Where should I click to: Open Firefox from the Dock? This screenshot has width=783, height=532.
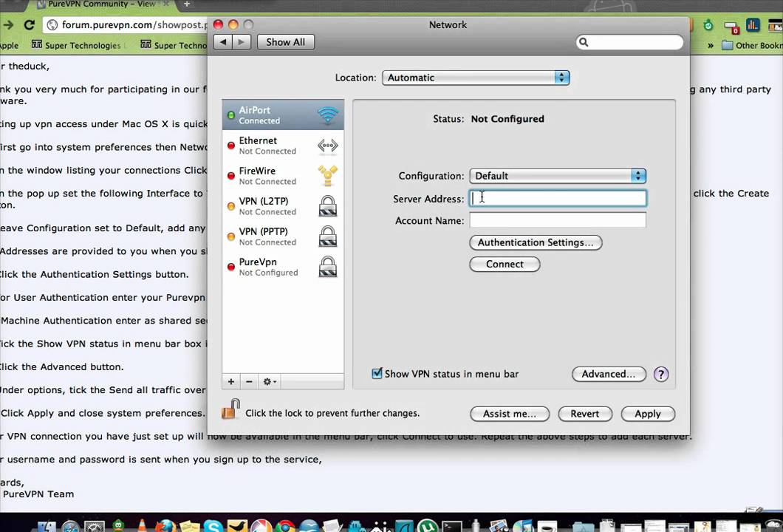(x=165, y=527)
